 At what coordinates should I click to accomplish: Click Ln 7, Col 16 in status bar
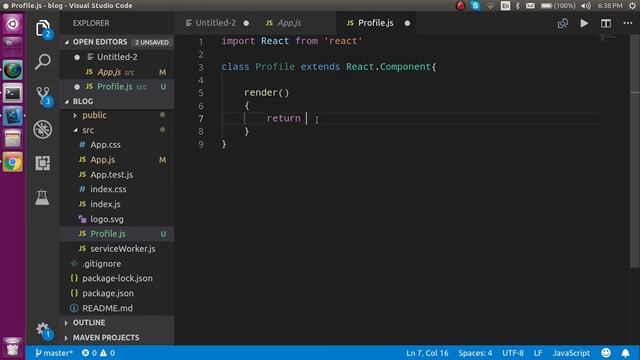pyautogui.click(x=427, y=353)
